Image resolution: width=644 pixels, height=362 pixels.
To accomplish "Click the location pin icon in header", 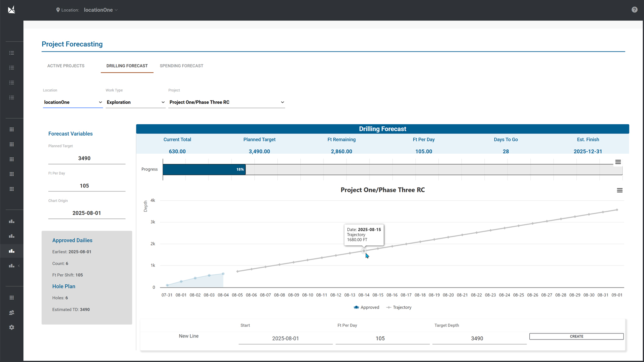I will pyautogui.click(x=58, y=10).
